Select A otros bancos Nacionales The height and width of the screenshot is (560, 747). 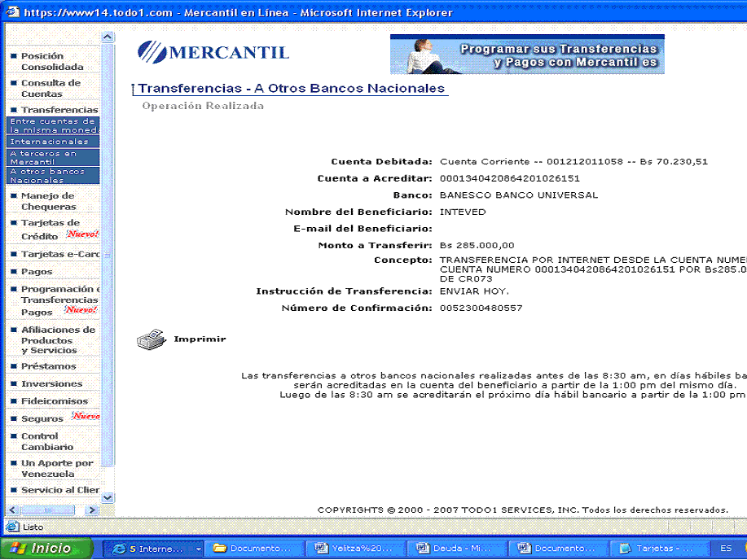pos(54,175)
